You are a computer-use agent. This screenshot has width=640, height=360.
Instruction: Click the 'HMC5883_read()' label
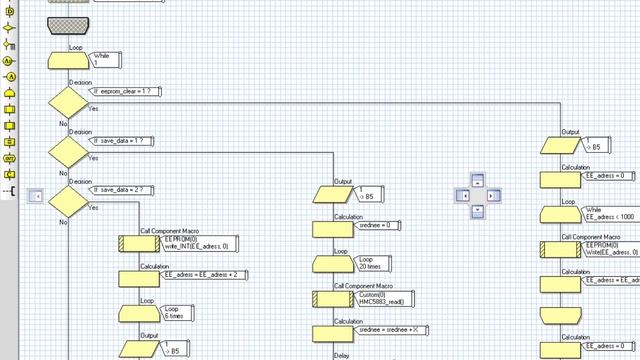382,302
